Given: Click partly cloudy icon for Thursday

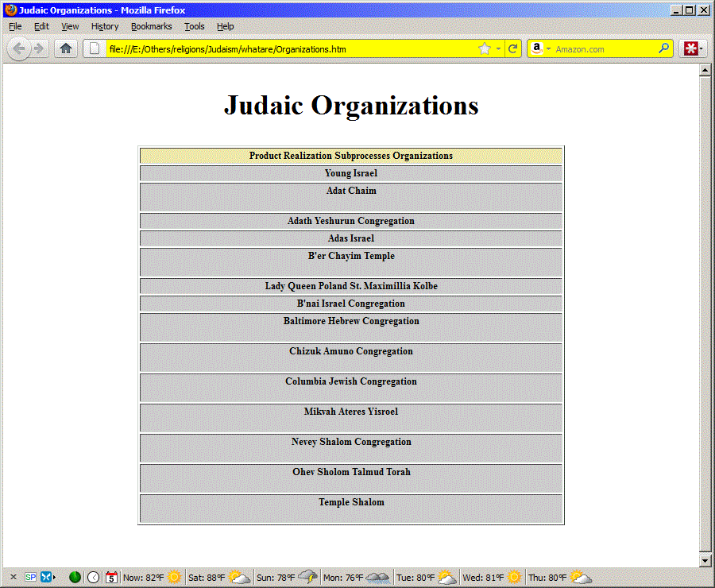Looking at the screenshot, I should point(581,577).
